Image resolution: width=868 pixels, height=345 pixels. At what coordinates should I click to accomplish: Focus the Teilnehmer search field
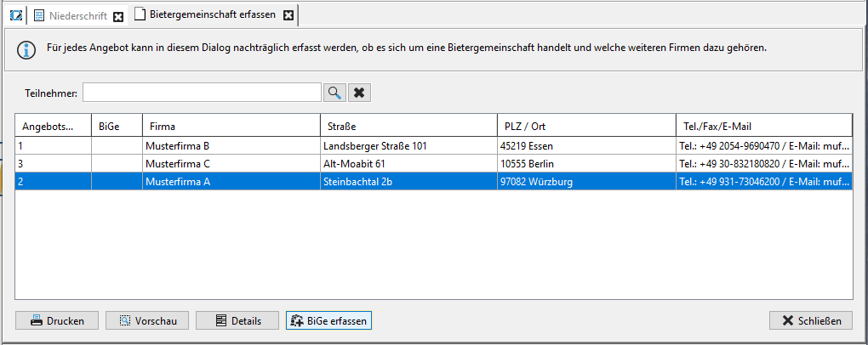(202, 93)
